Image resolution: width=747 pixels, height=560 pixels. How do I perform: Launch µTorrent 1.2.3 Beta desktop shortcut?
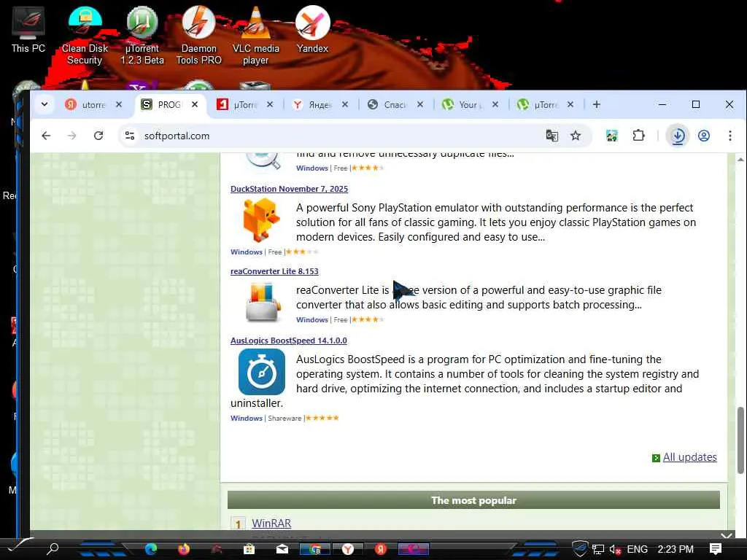click(x=142, y=36)
